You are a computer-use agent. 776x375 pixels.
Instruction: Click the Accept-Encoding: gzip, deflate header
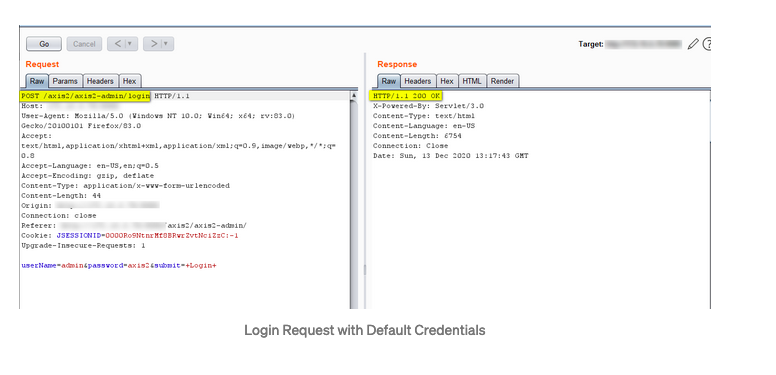pos(88,176)
